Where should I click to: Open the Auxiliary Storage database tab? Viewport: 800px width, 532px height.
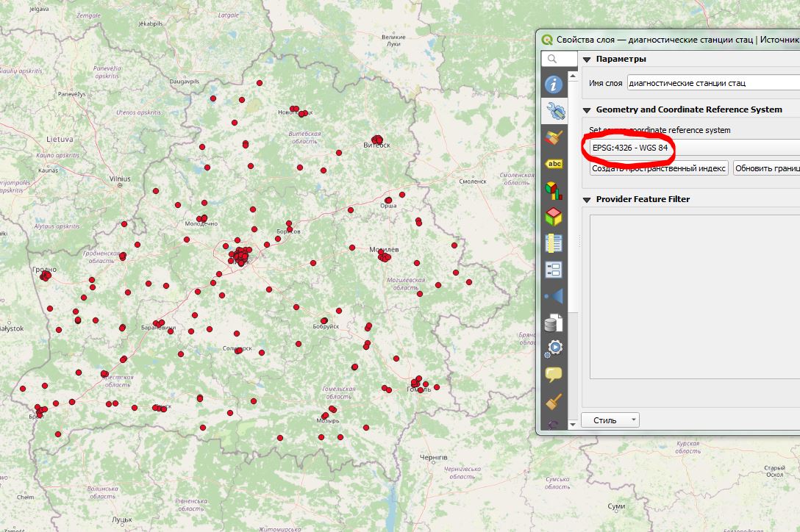point(554,323)
